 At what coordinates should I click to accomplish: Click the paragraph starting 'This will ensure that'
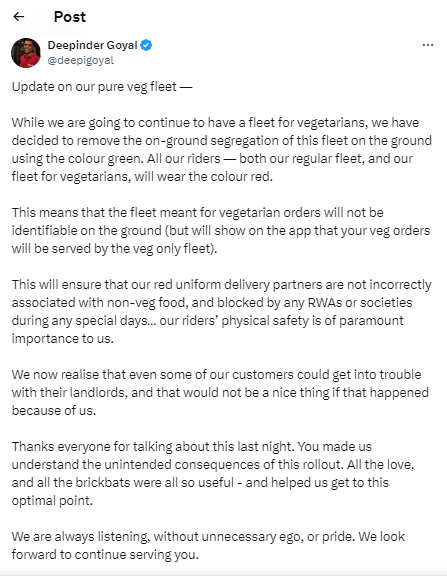pos(221,312)
